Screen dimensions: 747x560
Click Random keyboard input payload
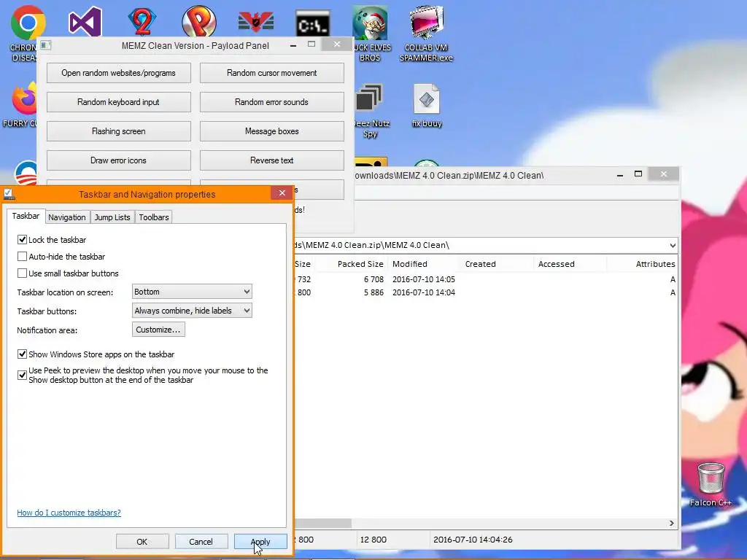click(119, 102)
